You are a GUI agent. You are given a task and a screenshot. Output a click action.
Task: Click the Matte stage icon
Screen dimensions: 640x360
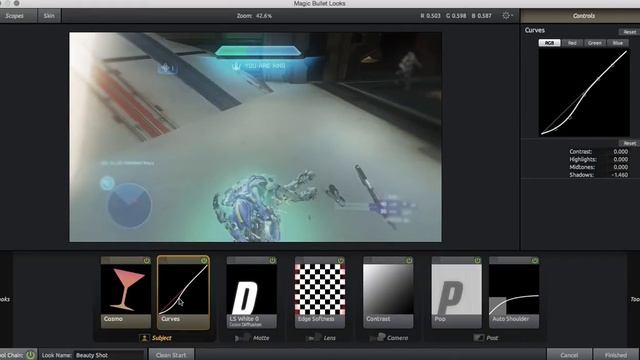point(242,338)
